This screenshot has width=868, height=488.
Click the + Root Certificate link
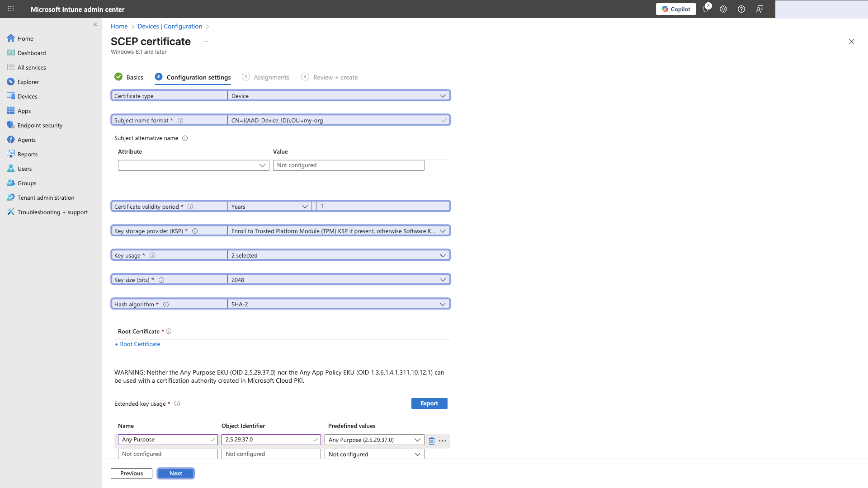(x=137, y=344)
